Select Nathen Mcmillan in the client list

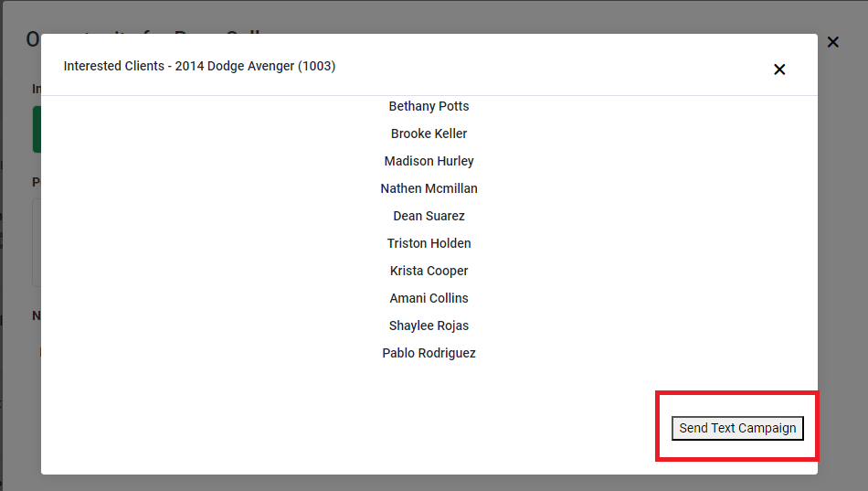pos(429,188)
